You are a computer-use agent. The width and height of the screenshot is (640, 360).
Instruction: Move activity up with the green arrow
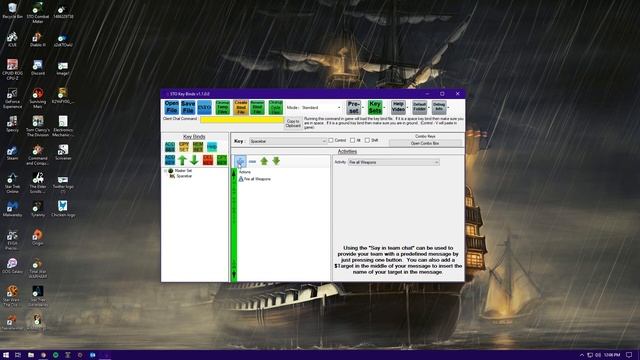click(264, 161)
